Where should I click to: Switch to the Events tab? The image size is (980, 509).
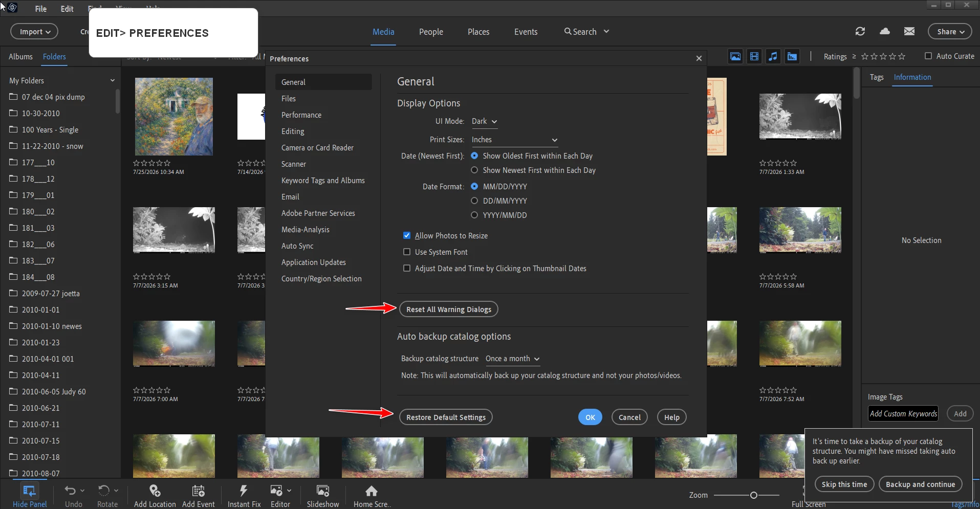pos(526,32)
